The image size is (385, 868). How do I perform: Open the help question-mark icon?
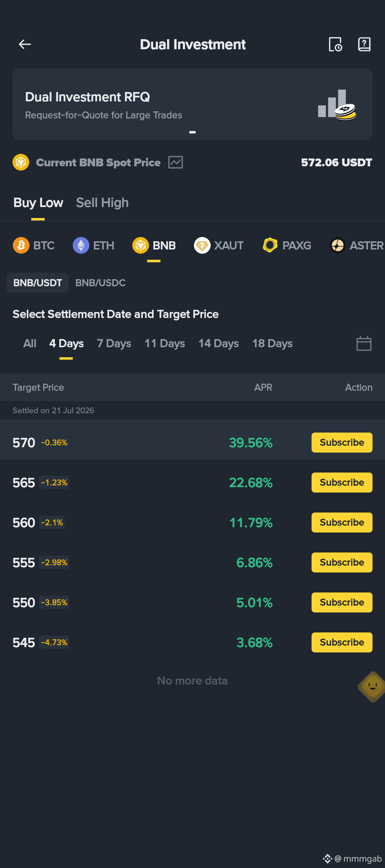tap(364, 44)
